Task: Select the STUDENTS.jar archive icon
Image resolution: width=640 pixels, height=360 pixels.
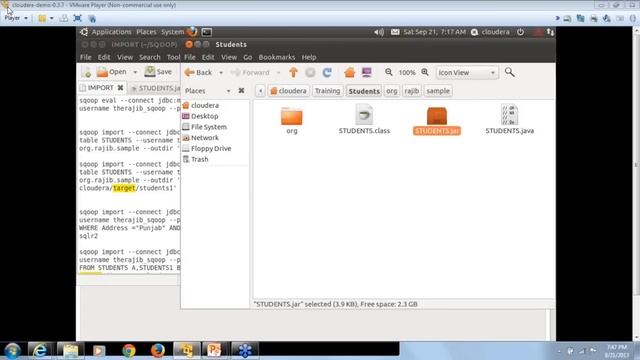Action: click(x=437, y=116)
